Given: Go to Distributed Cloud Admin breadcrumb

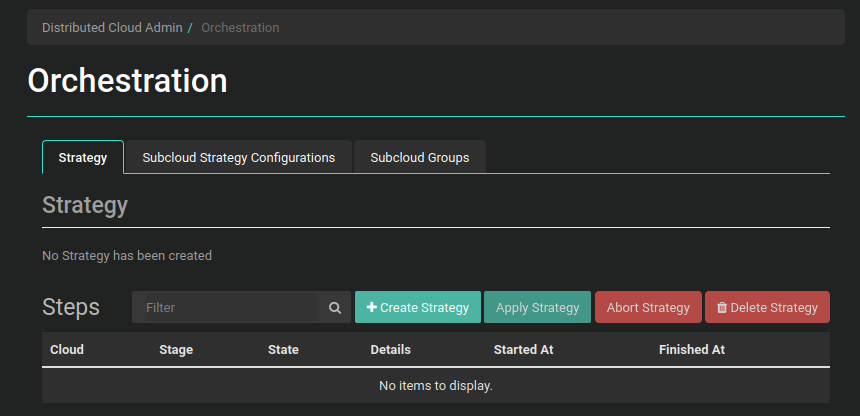Looking at the screenshot, I should (x=112, y=28).
